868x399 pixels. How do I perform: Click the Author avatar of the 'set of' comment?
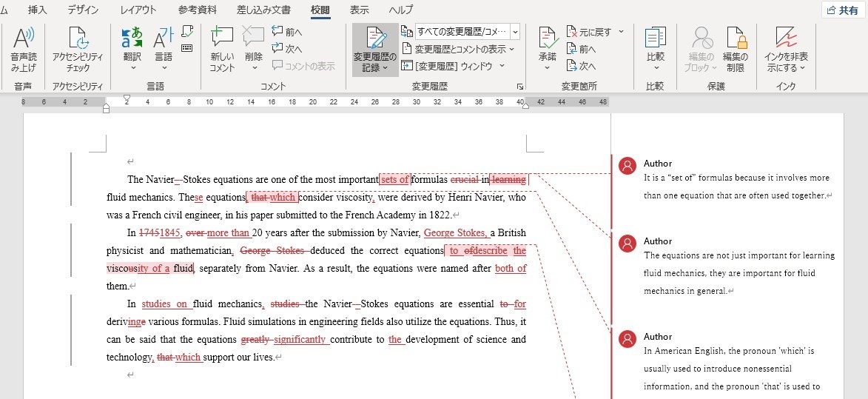pyautogui.click(x=628, y=166)
